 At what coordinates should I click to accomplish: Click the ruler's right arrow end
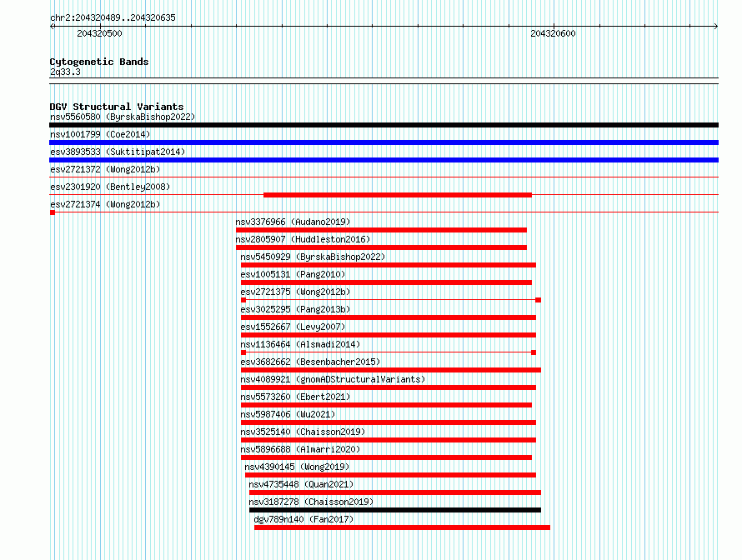coord(716,26)
